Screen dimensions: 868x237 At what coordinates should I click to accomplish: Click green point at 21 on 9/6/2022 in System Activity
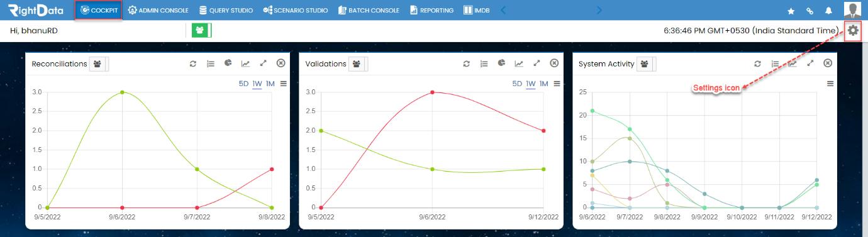(x=593, y=111)
